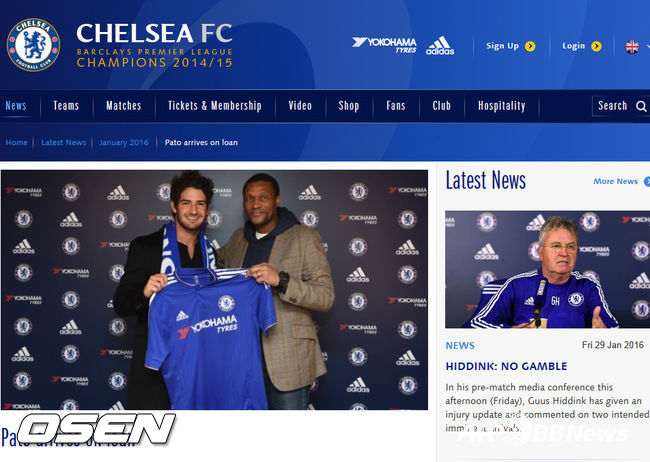Click the magnifying glass search icon
Image resolution: width=650 pixels, height=462 pixels.
641,106
